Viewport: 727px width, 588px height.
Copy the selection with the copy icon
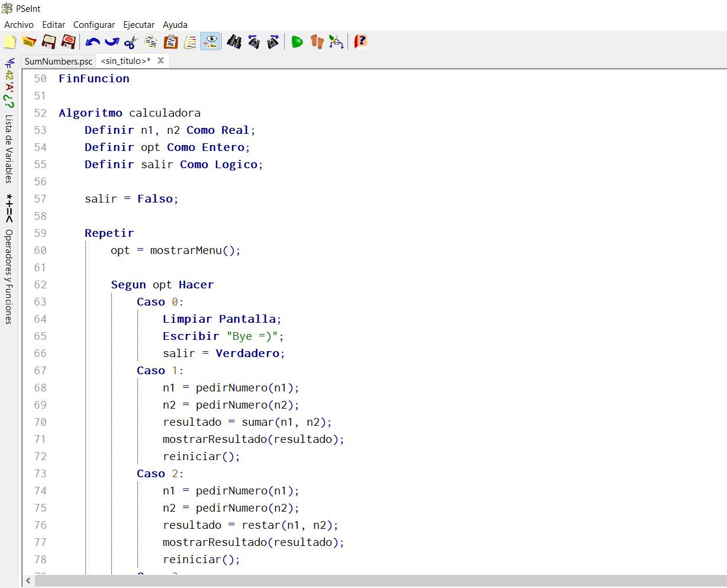coord(151,41)
